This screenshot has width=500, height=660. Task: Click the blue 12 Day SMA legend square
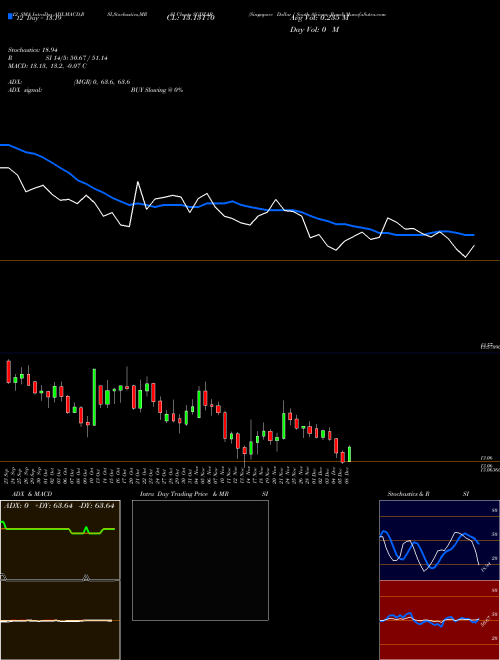click(x=10, y=17)
